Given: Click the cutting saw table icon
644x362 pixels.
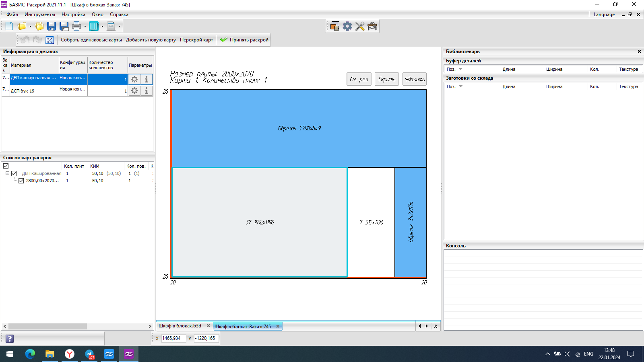Looking at the screenshot, I should click(372, 27).
